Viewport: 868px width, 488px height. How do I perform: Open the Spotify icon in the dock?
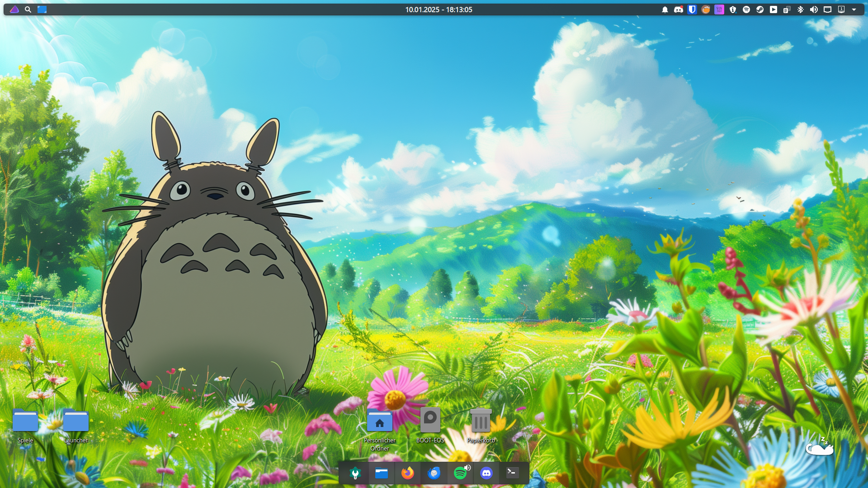[460, 474]
